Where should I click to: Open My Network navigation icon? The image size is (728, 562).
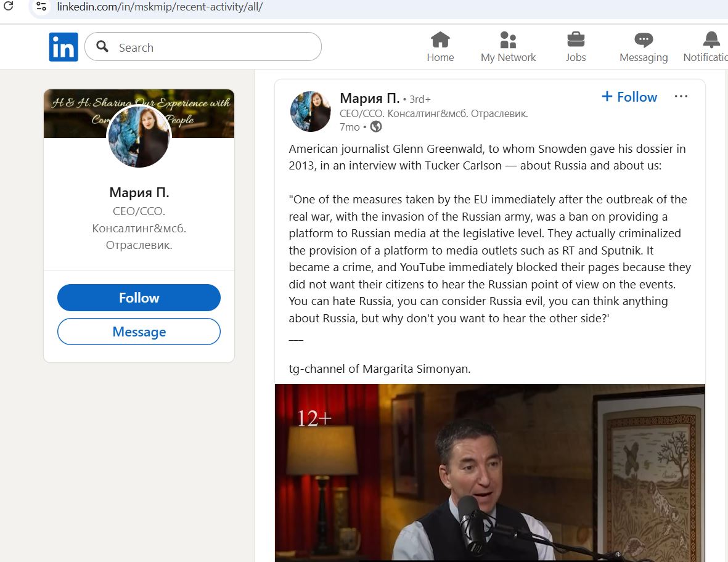[508, 40]
